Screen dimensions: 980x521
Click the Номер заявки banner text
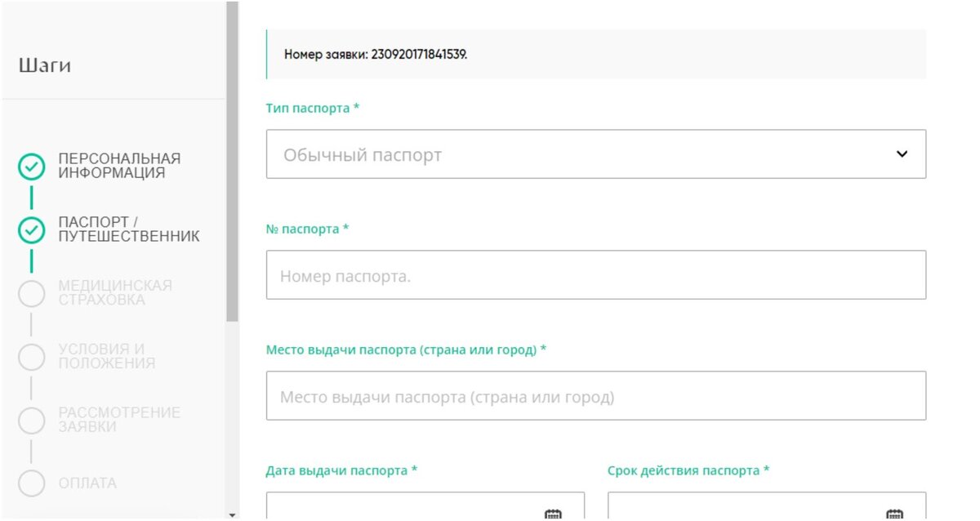pos(375,54)
